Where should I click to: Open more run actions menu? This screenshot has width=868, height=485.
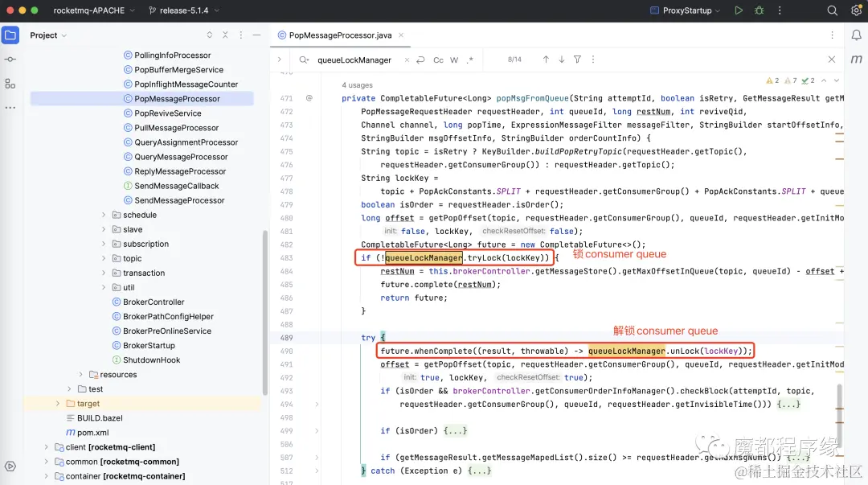[780, 10]
